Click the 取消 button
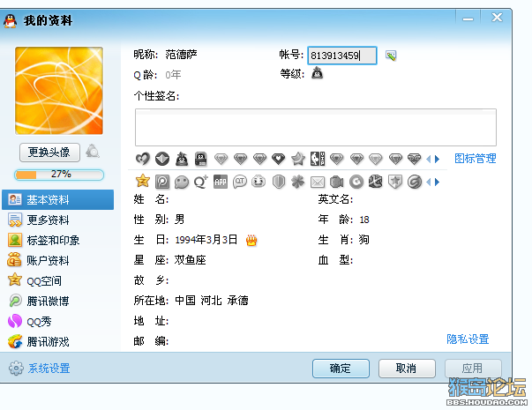532x410 pixels. pos(407,369)
